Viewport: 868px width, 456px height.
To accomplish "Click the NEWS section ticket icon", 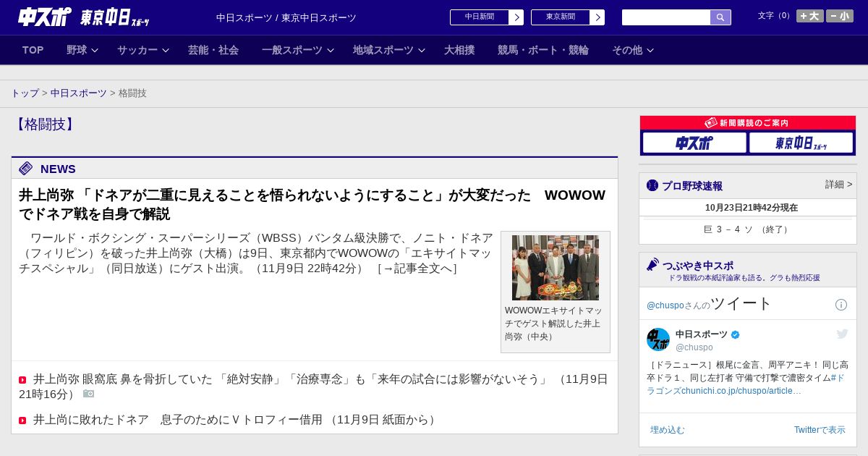I will [x=26, y=169].
